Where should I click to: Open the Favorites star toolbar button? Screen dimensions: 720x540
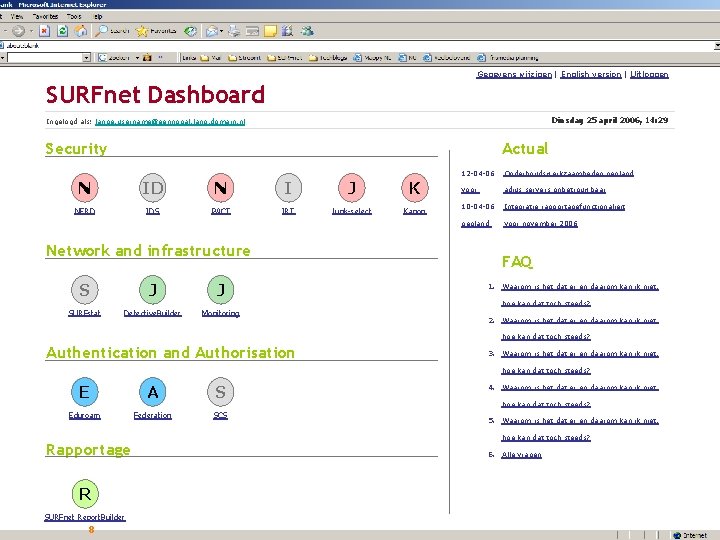tap(156, 31)
